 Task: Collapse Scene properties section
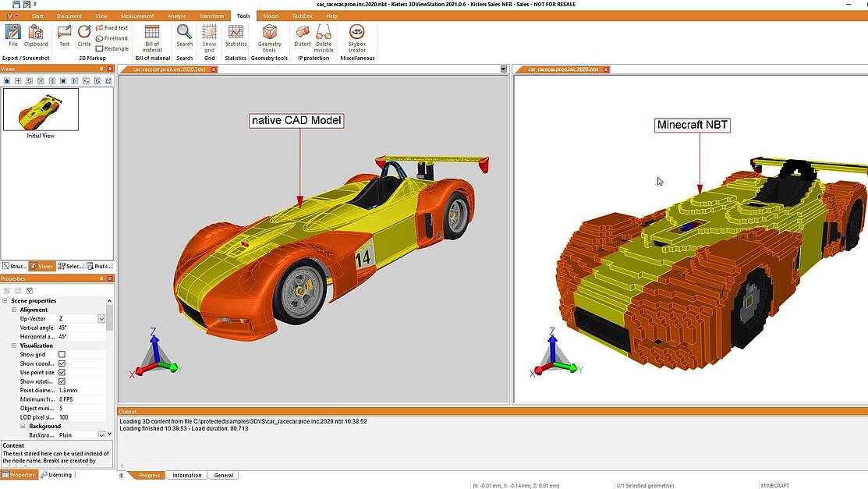tap(5, 301)
